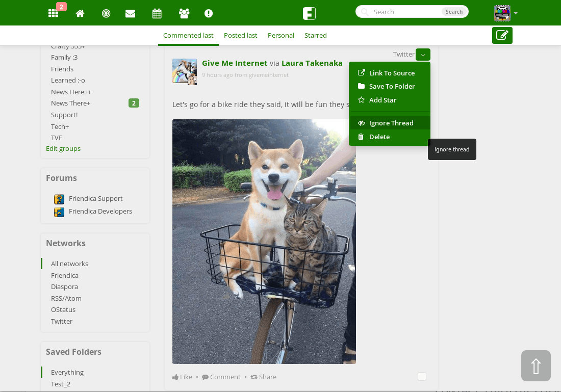Viewport: 561px width, 392px height.
Task: Tick the checkbox to select the post
Action: coord(422,376)
